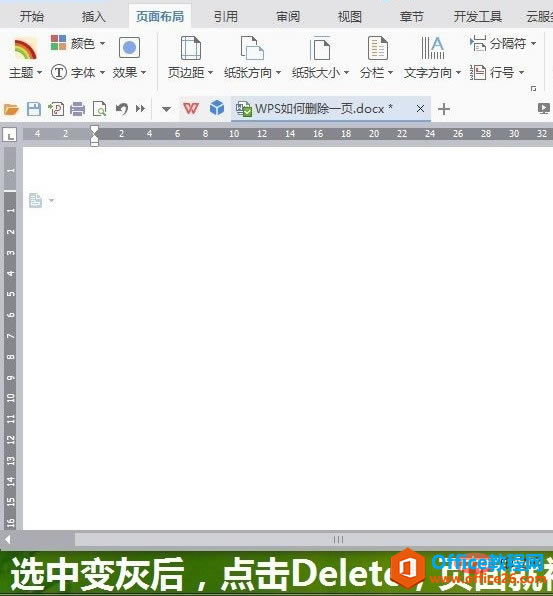553x596 pixels.
Task: Print the document with printer icon
Action: coord(78,109)
